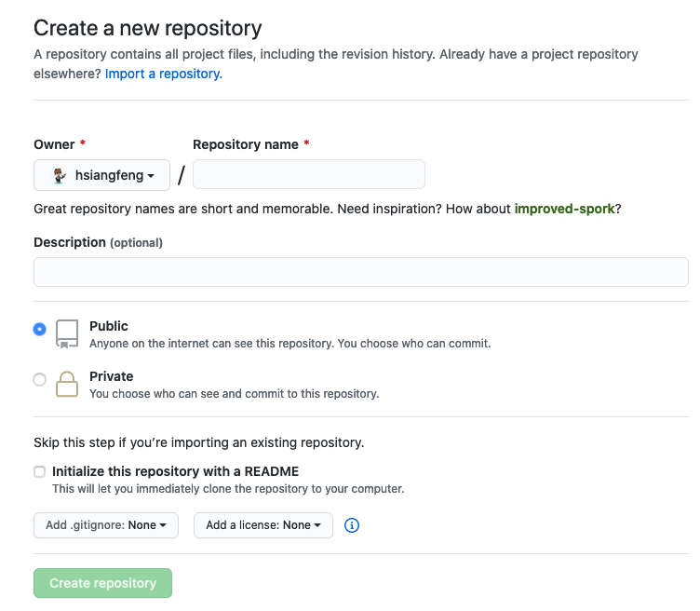Click the bold "Private" option label
This screenshot has height=611, width=700.
(x=112, y=376)
